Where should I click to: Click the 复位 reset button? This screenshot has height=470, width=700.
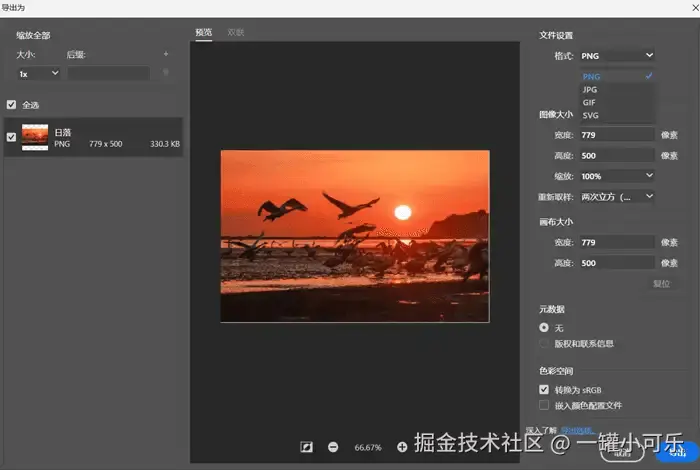click(x=662, y=283)
